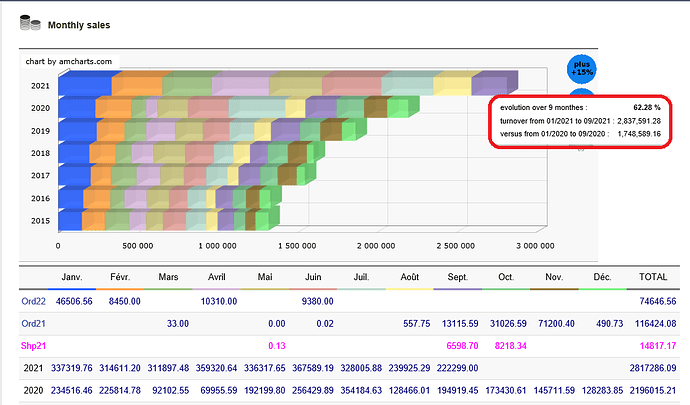Image resolution: width=690 pixels, height=405 pixels.
Task: Click the Monthly sales heading
Action: [79, 25]
